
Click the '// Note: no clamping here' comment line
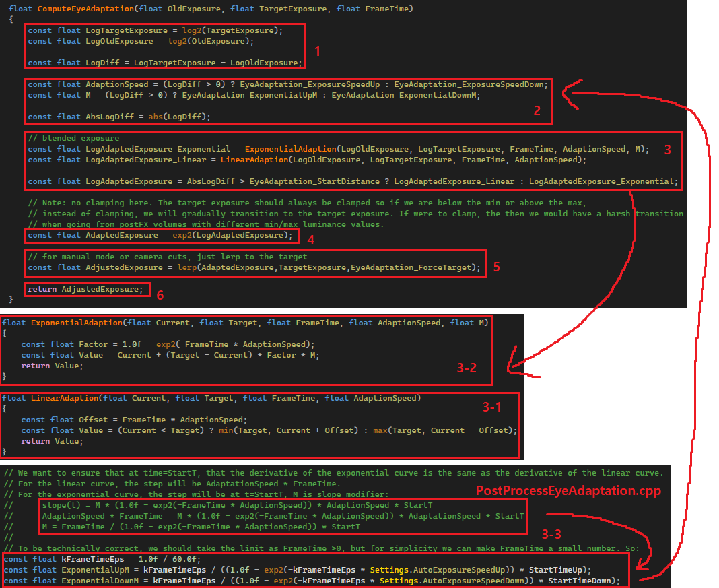pos(307,203)
